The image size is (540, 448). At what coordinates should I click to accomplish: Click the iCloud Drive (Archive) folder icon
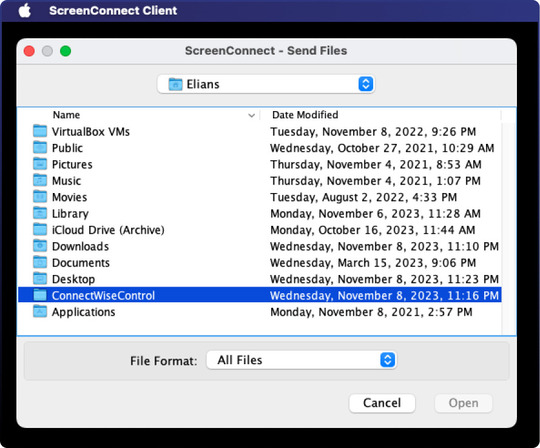40,230
